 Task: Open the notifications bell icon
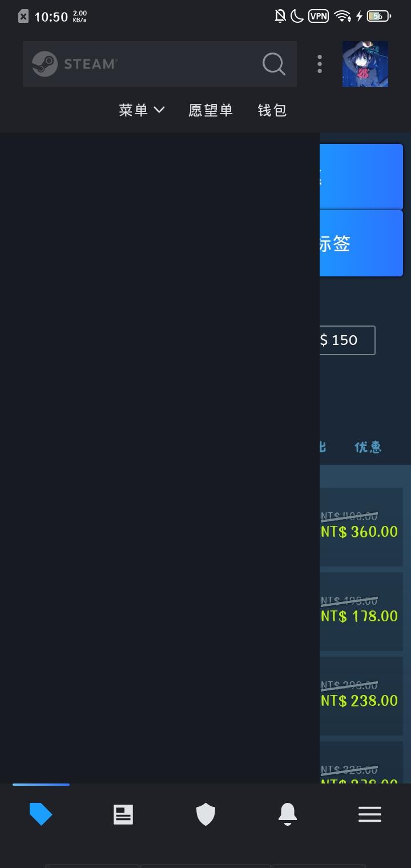[288, 814]
